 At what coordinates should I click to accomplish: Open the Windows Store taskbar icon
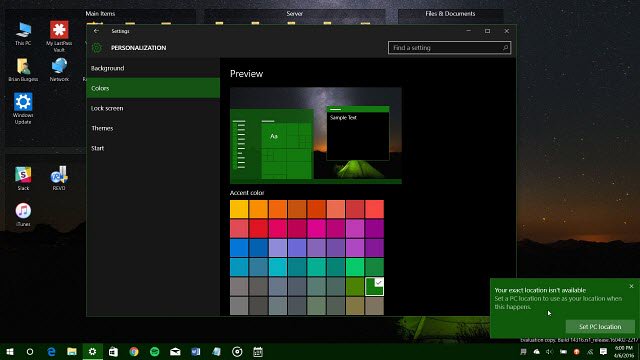click(113, 351)
